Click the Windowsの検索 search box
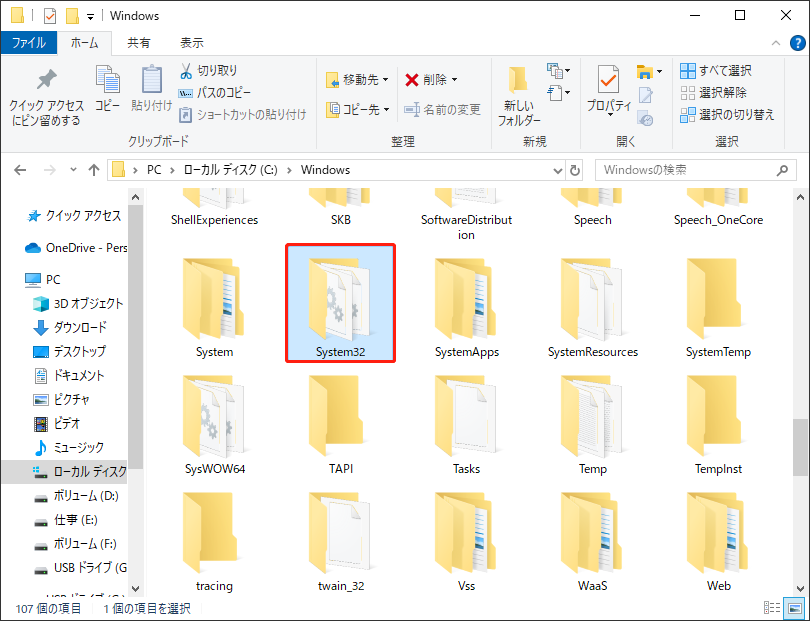The width and height of the screenshot is (810, 621). [695, 170]
